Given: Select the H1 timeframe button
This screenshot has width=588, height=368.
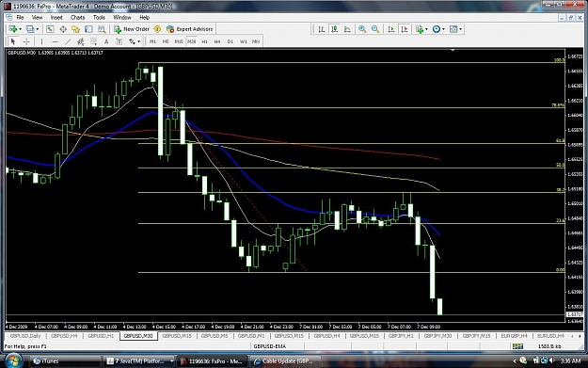Looking at the screenshot, I should [x=204, y=41].
